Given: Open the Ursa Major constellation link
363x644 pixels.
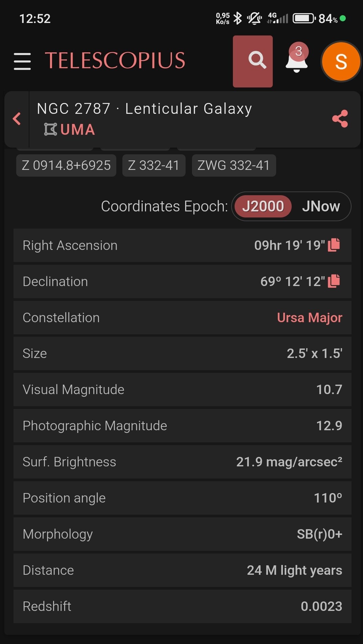Looking at the screenshot, I should (x=310, y=318).
